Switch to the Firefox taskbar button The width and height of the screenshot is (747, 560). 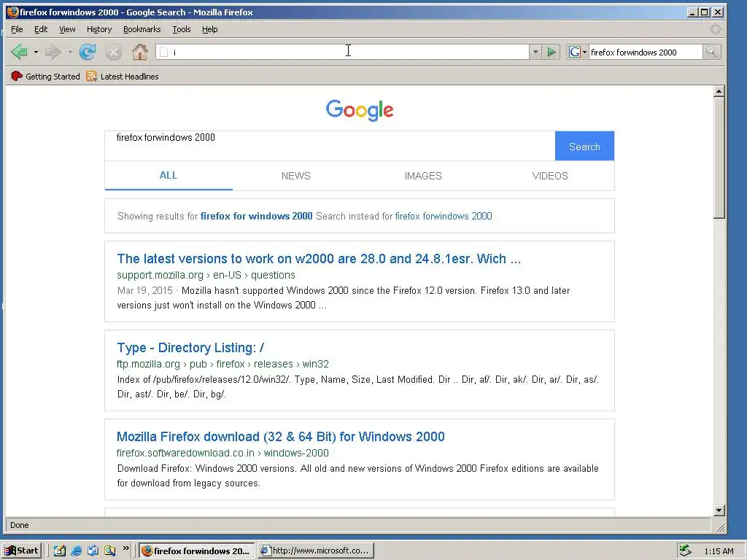click(x=196, y=551)
